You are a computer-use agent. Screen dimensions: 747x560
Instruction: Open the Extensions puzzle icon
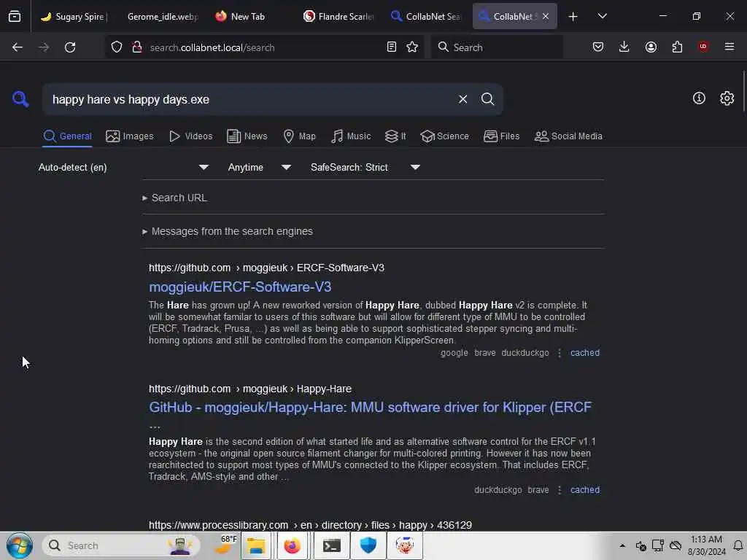coord(677,47)
